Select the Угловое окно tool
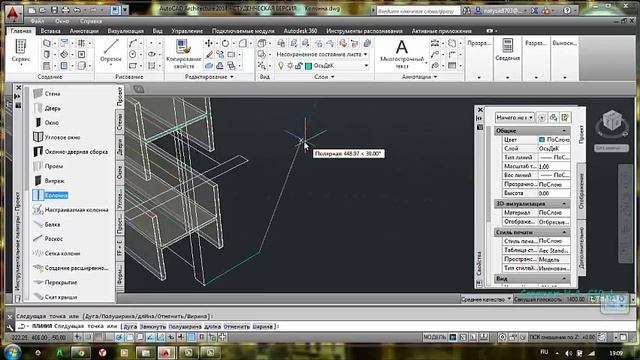640x360 pixels. 56,137
